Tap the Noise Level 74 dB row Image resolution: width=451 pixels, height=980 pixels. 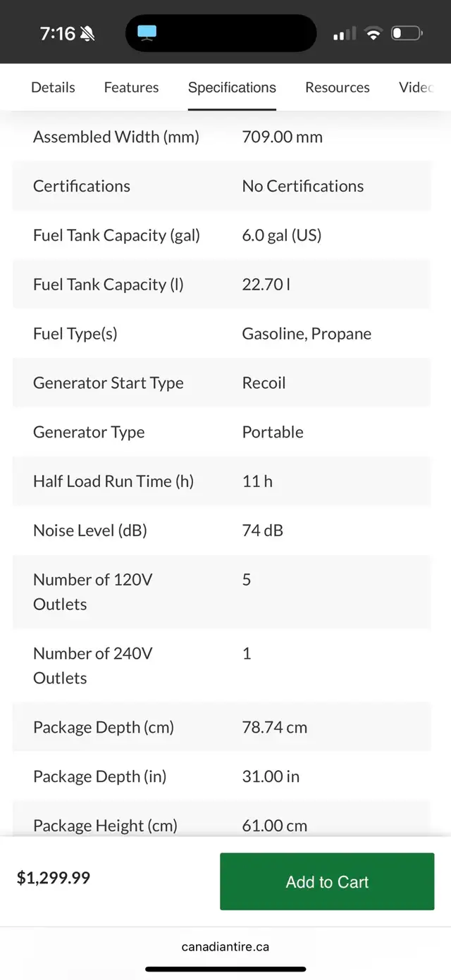221,531
